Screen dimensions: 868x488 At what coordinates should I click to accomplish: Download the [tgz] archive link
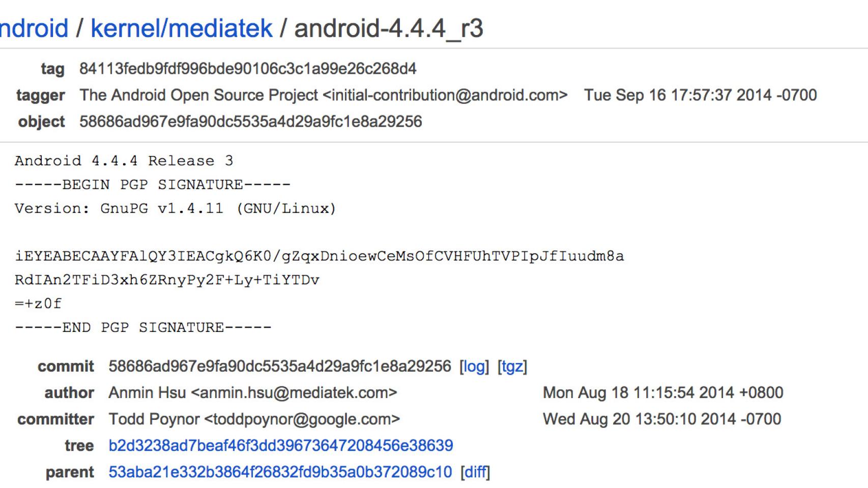click(512, 367)
